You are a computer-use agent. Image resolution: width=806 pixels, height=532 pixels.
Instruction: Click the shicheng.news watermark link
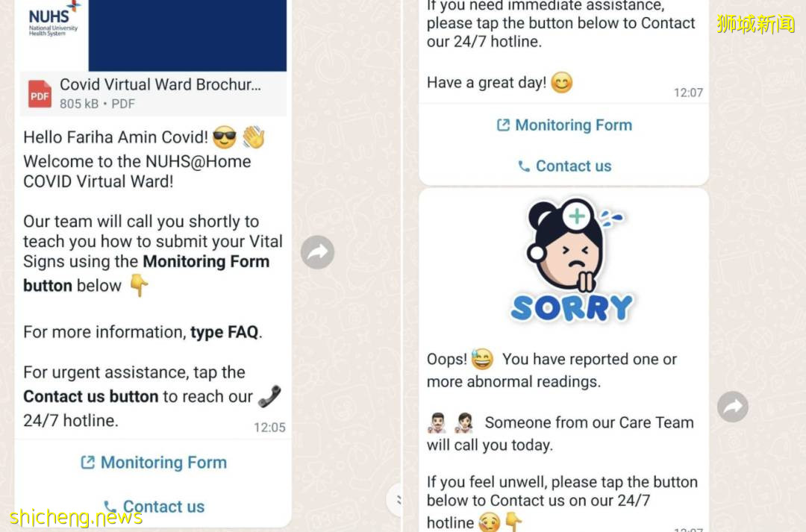click(76, 517)
